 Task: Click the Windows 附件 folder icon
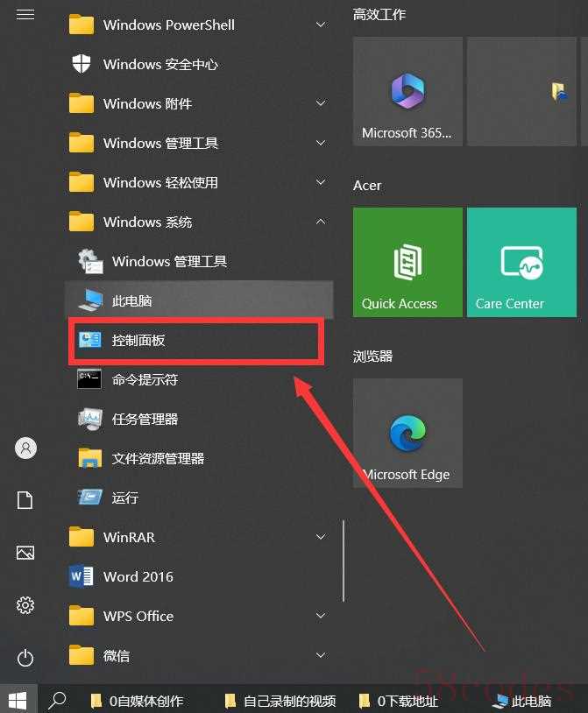pyautogui.click(x=81, y=103)
